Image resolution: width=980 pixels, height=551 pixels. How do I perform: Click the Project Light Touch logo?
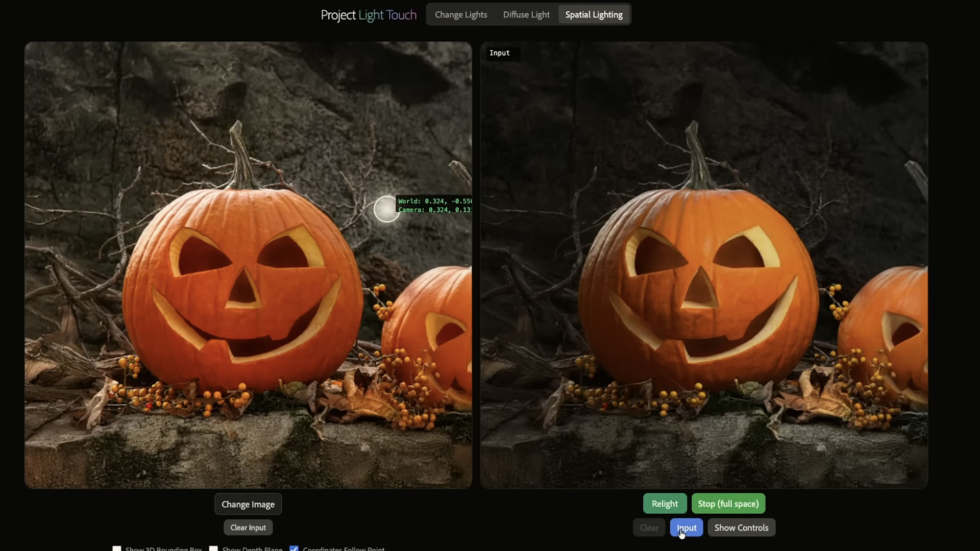tap(368, 15)
